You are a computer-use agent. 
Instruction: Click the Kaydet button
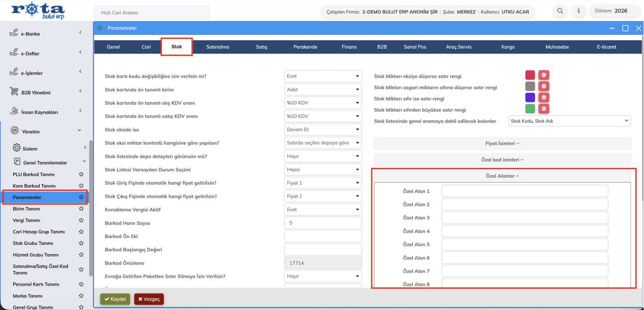pos(115,299)
